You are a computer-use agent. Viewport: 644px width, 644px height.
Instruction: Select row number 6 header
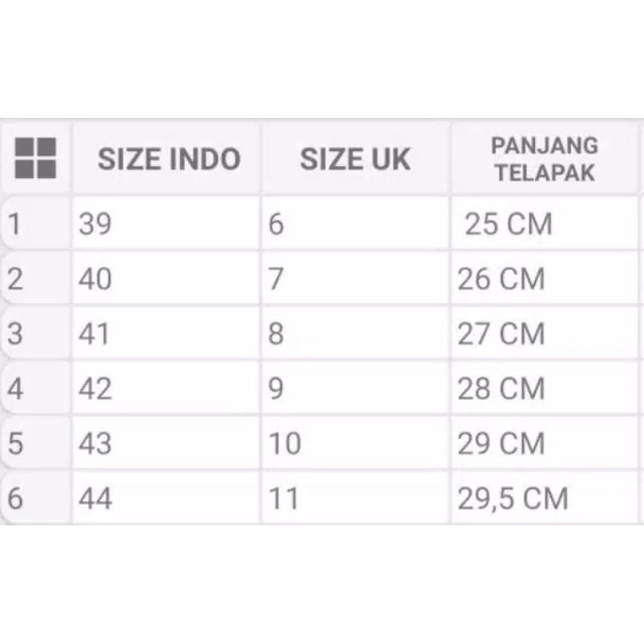[x=34, y=499]
